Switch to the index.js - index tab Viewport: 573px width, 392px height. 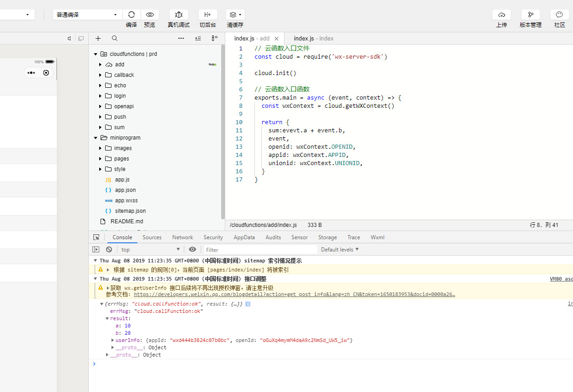[x=314, y=39]
